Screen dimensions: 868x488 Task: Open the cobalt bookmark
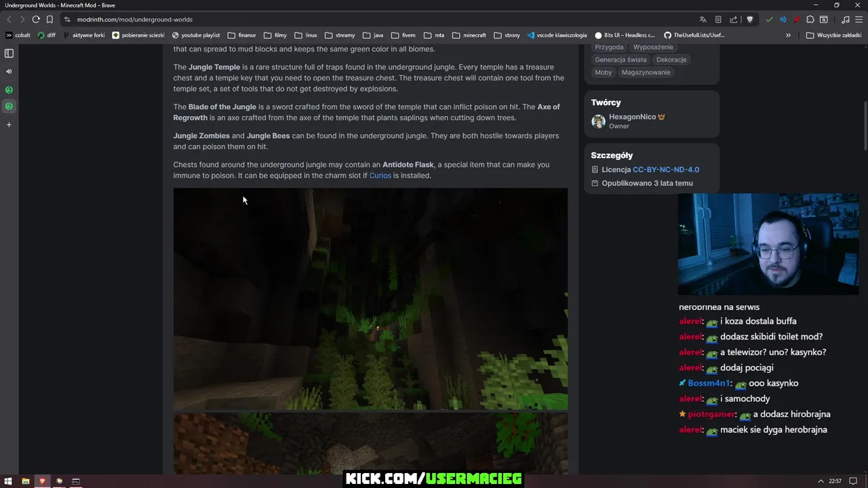[x=18, y=35]
